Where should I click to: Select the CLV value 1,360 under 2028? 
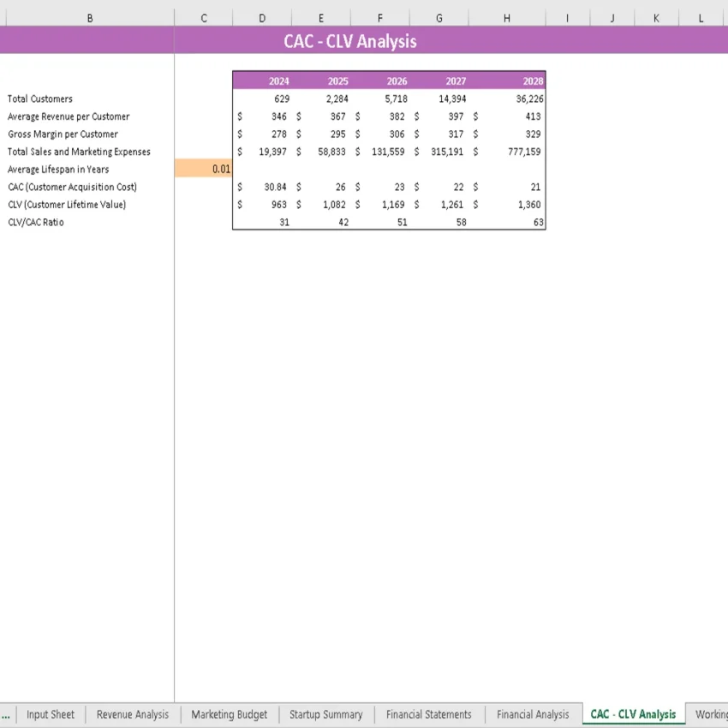pyautogui.click(x=528, y=204)
